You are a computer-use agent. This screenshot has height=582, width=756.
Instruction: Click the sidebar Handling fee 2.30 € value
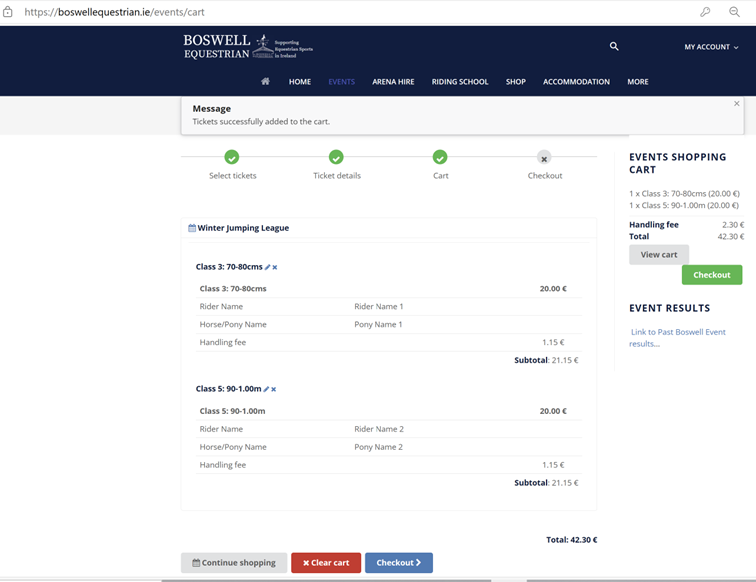pyautogui.click(x=733, y=225)
